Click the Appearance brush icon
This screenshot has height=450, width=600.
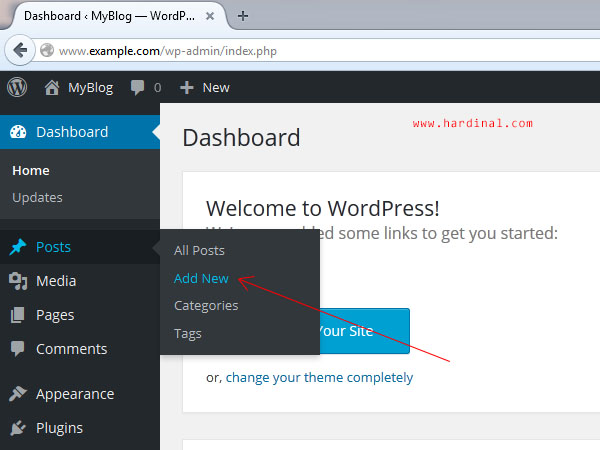(18, 394)
